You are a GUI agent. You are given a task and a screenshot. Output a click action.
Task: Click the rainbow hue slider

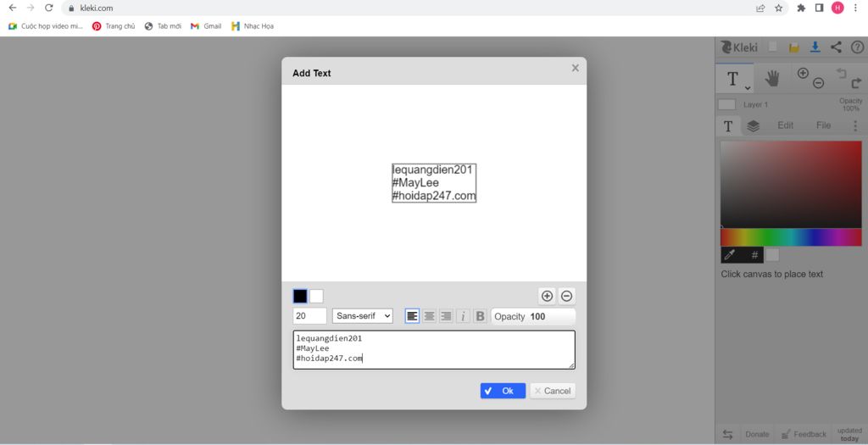(791, 237)
